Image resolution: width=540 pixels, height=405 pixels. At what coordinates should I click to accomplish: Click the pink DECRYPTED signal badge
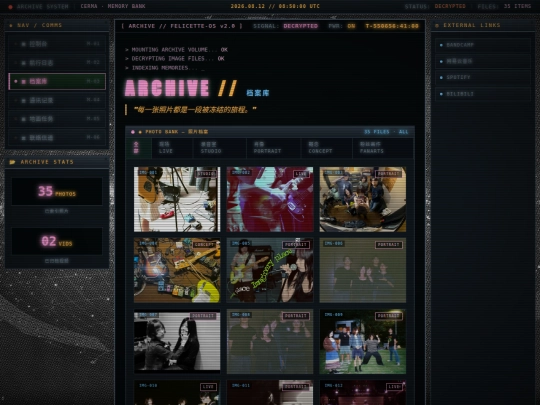click(x=301, y=26)
